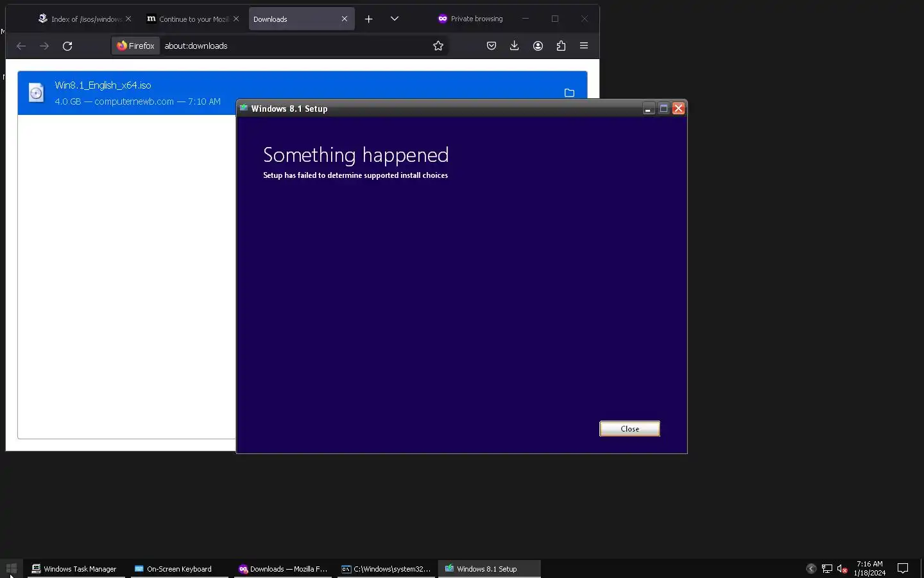
Task: Click the Win8.1_English_x64.iso file icon
Action: tap(37, 93)
